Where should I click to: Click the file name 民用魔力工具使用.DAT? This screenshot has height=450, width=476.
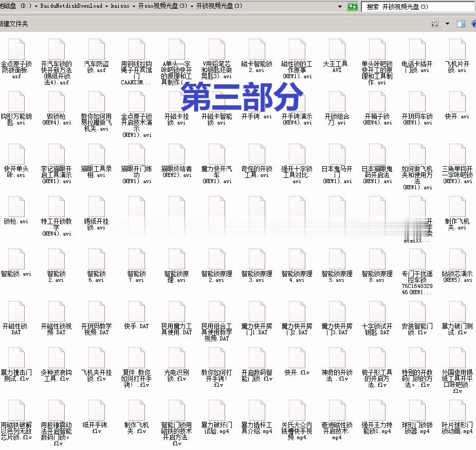[x=177, y=329]
